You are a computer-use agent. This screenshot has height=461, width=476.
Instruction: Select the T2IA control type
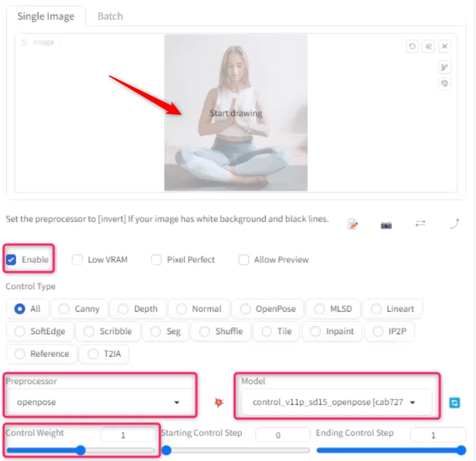[104, 354]
